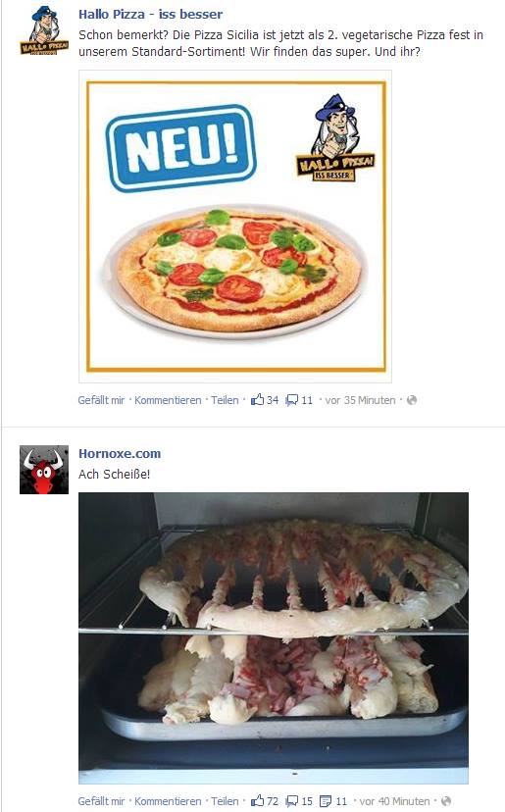The image size is (505, 812).
Task: Open the Hallo Pizza - iss besser page link
Action: pyautogui.click(x=150, y=14)
